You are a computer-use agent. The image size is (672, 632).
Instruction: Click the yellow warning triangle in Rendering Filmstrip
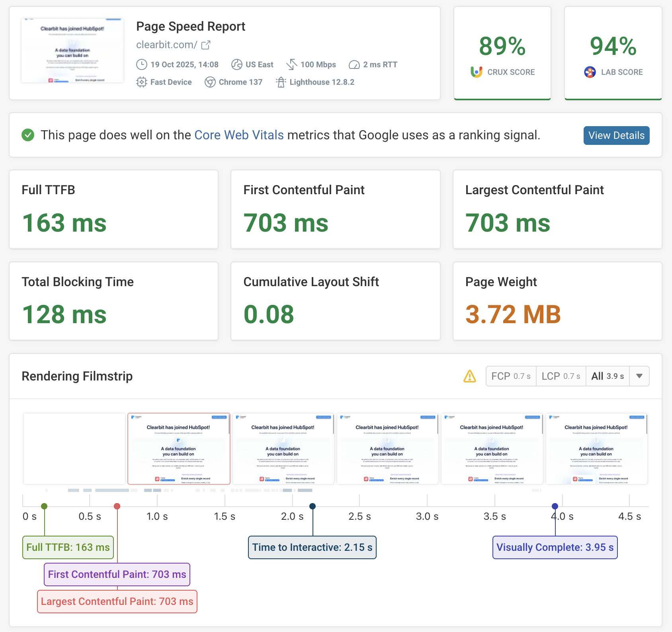pyautogui.click(x=470, y=376)
